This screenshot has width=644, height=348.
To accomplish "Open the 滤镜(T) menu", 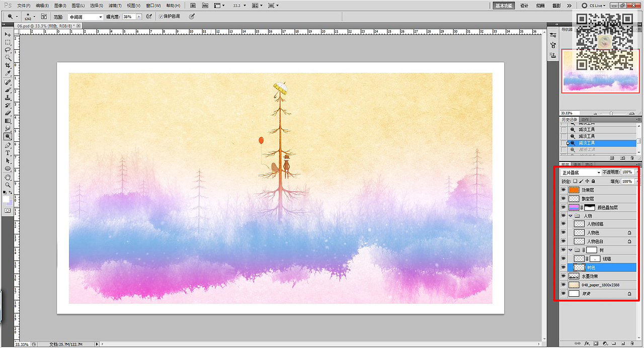I will coord(115,6).
